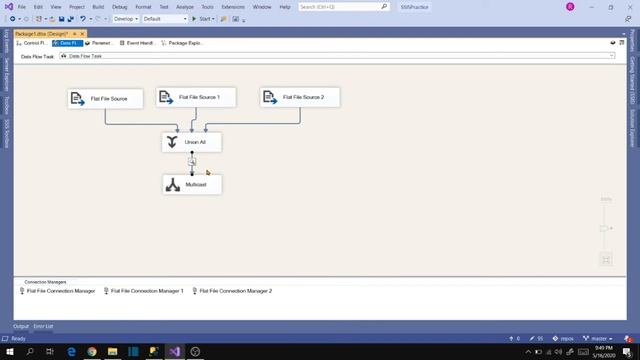Expand the Start button dropdown arrow
This screenshot has width=640, height=360.
[x=213, y=19]
